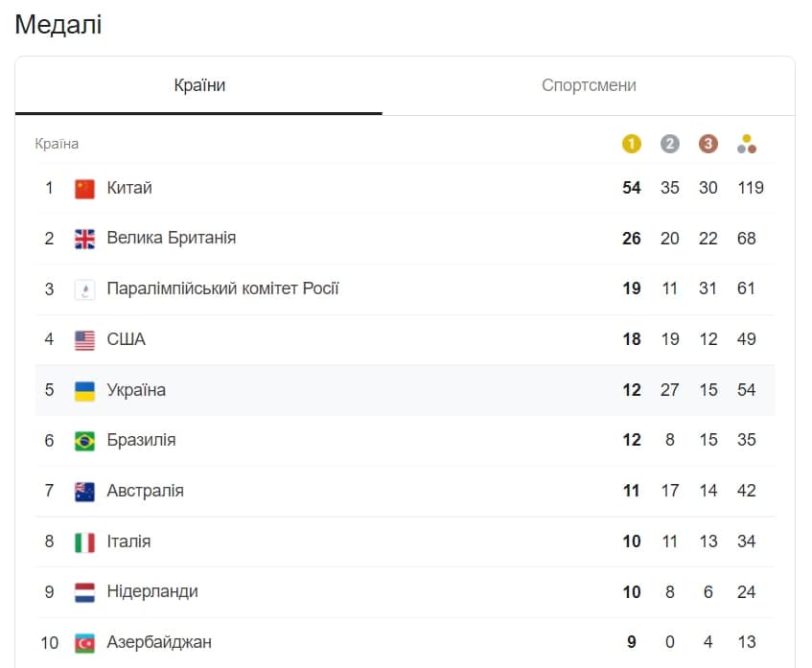Click the Great Britain flag icon

[x=85, y=239]
